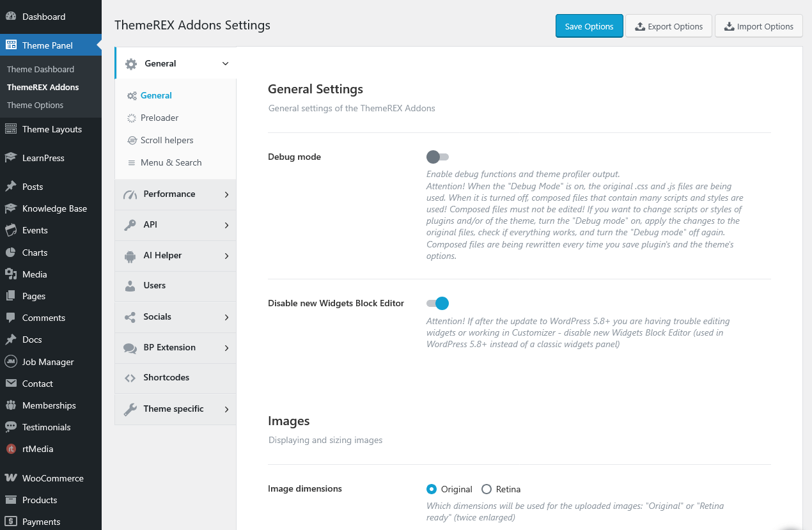Image resolution: width=812 pixels, height=530 pixels.
Task: Expand the Socials section arrow
Action: pyautogui.click(x=226, y=317)
